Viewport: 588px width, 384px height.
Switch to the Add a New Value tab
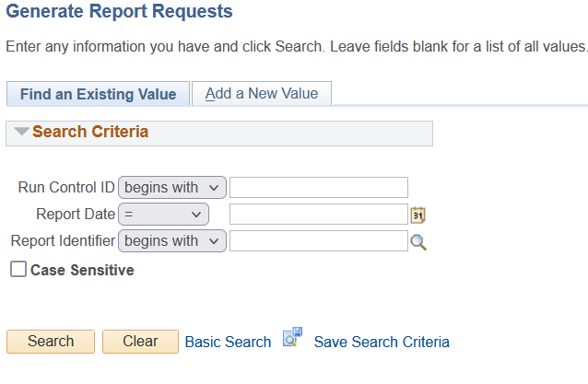[x=261, y=94]
